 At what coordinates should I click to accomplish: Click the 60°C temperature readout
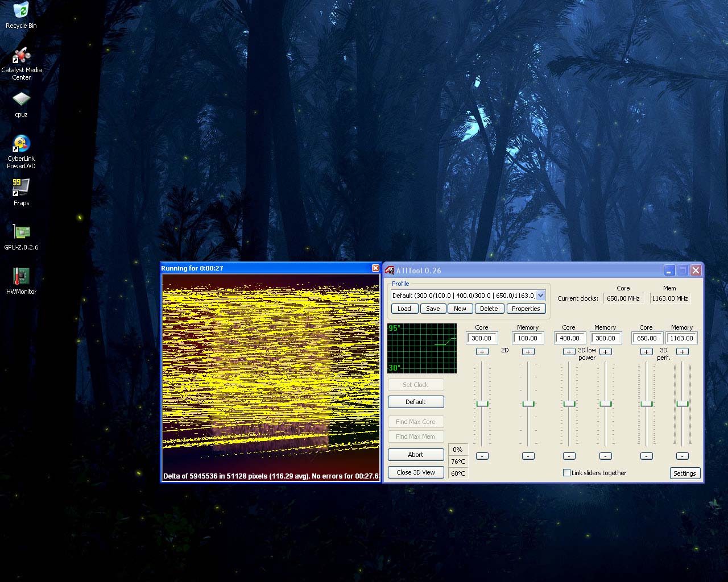[458, 473]
